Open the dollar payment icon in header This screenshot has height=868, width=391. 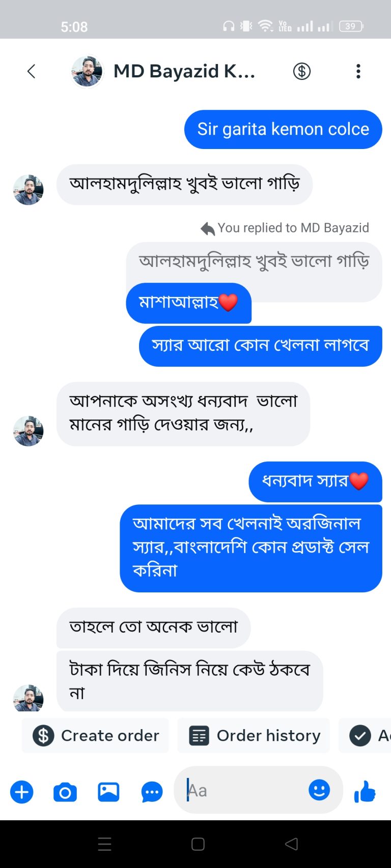301,71
